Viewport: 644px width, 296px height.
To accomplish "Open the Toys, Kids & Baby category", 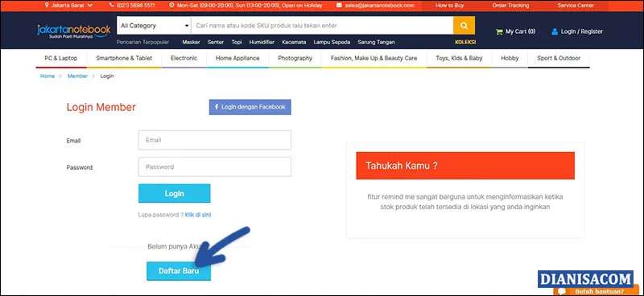I will 459,58.
